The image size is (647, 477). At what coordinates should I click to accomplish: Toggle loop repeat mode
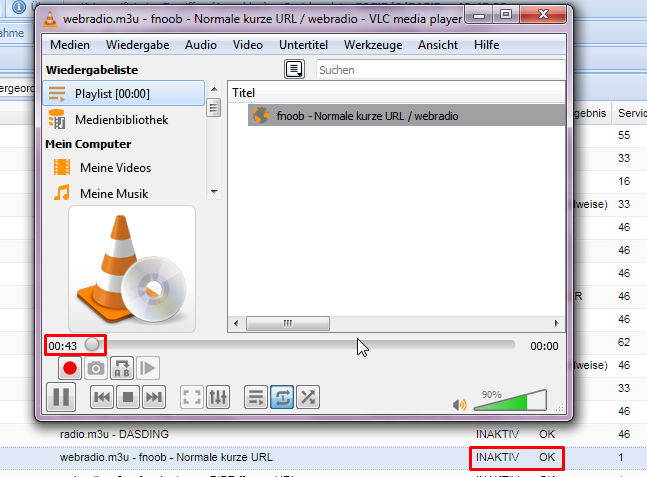pos(282,397)
